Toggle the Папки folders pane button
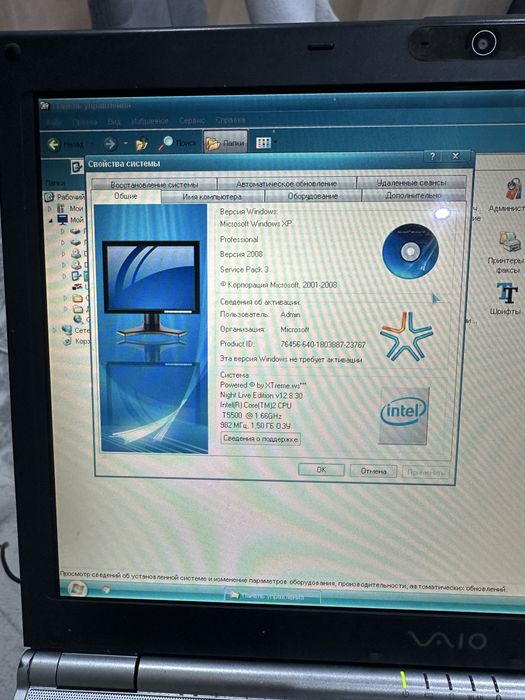The image size is (525, 700). pos(225,143)
